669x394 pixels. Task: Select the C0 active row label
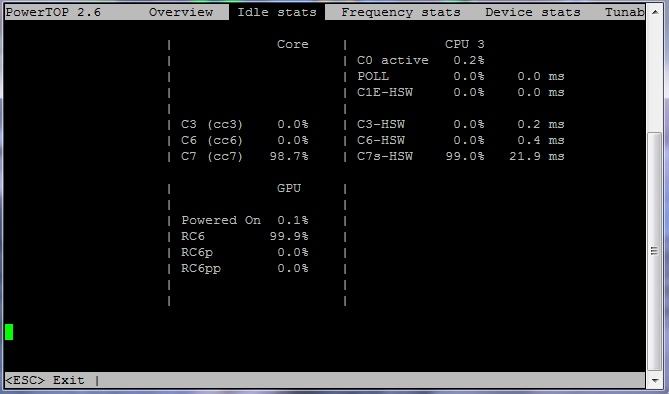coord(393,60)
